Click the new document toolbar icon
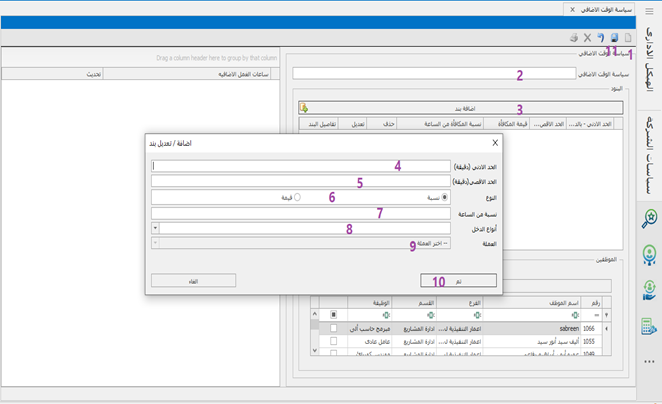Image resolution: width=662 pixels, height=404 pixels. [628, 38]
